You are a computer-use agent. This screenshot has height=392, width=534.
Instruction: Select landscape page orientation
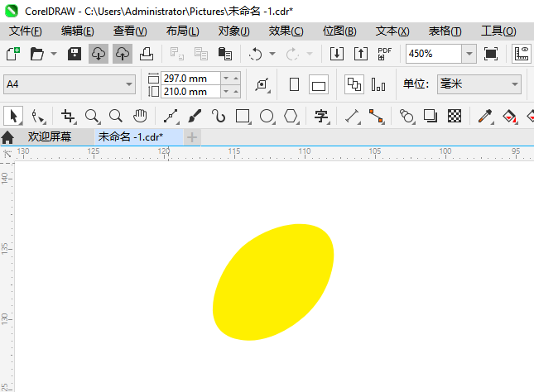[x=319, y=84]
